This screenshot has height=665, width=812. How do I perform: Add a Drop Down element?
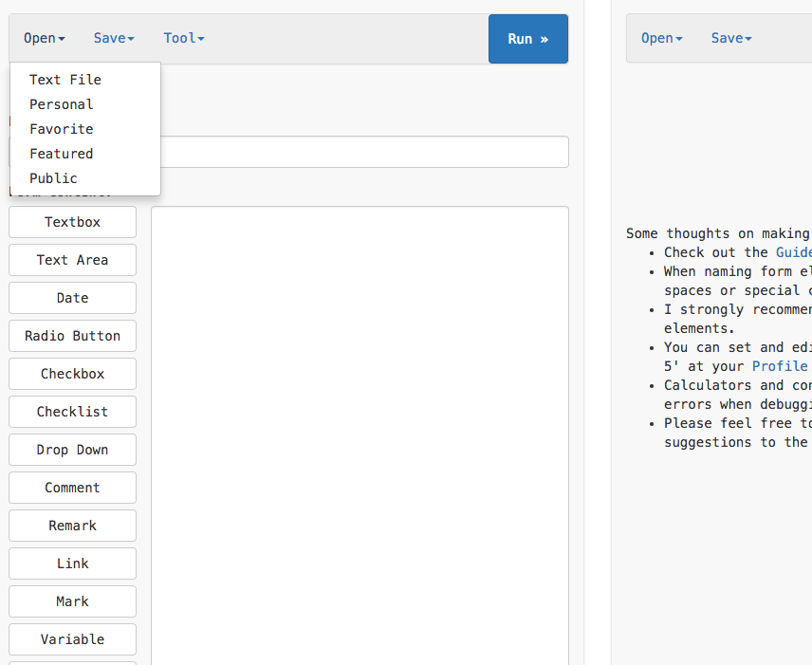pyautogui.click(x=72, y=450)
